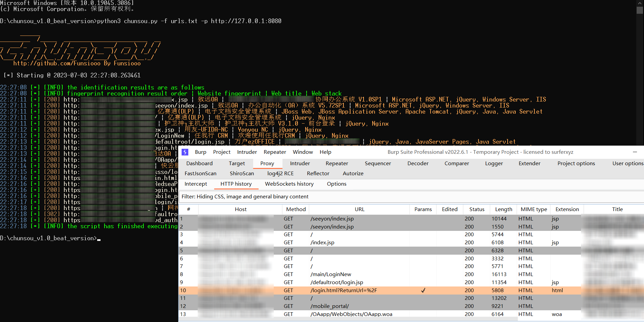Sort by the Method column header

(x=296, y=209)
